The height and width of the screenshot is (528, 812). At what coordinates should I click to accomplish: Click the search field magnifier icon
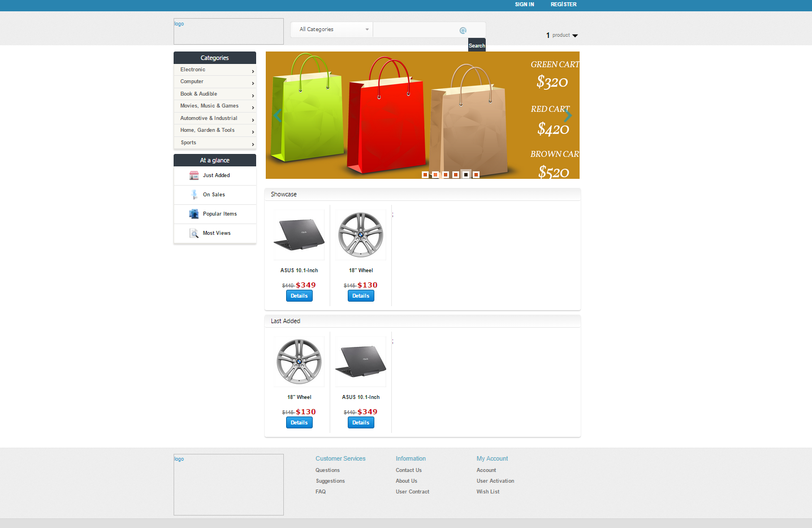pos(463,31)
